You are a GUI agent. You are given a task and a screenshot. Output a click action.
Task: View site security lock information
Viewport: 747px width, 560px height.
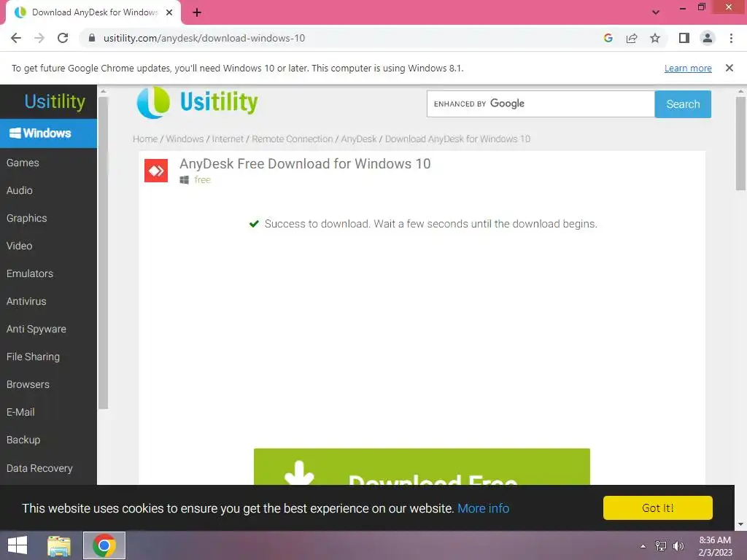pyautogui.click(x=92, y=38)
